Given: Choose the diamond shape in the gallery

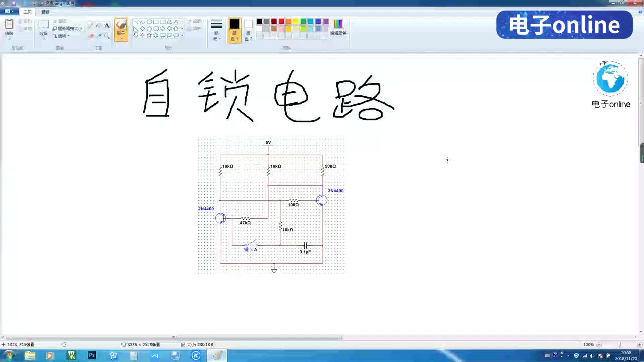Looking at the screenshot, I should (143, 29).
